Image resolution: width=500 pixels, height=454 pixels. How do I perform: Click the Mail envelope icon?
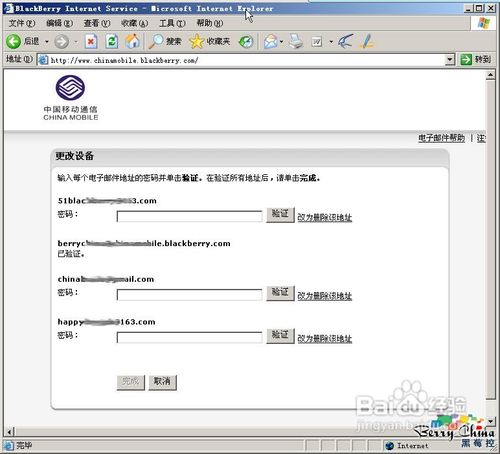coord(270,42)
